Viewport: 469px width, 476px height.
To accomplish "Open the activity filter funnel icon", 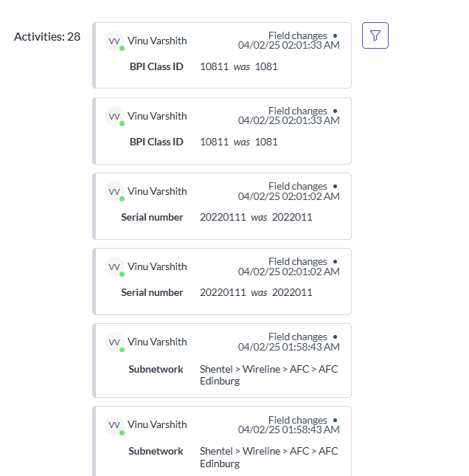I will 375,35.
